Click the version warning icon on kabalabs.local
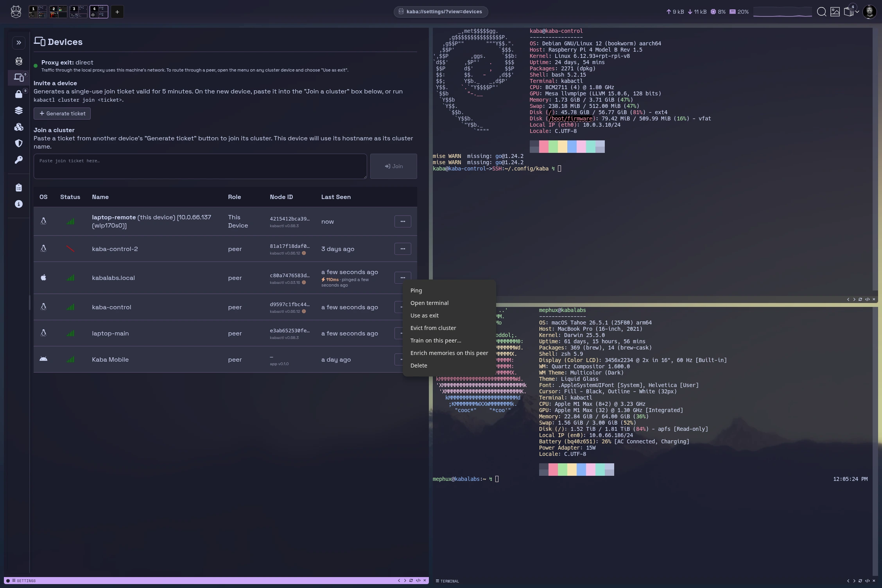882x588 pixels. coord(304,283)
